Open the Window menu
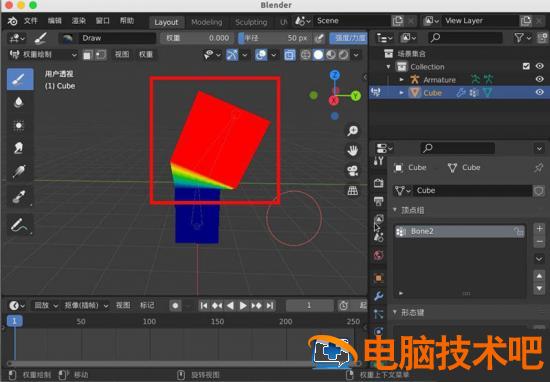The width and height of the screenshot is (550, 382). point(103,21)
